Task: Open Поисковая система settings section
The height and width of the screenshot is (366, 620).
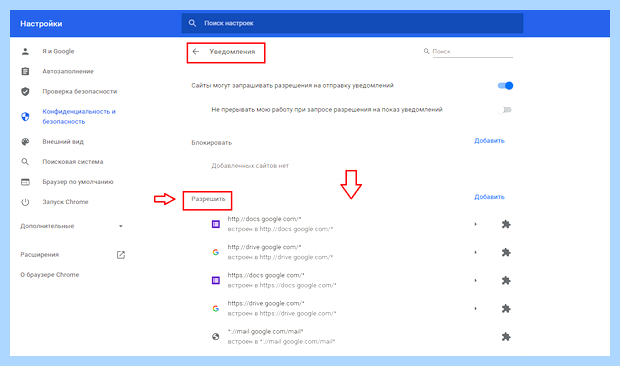Action: coord(73,162)
